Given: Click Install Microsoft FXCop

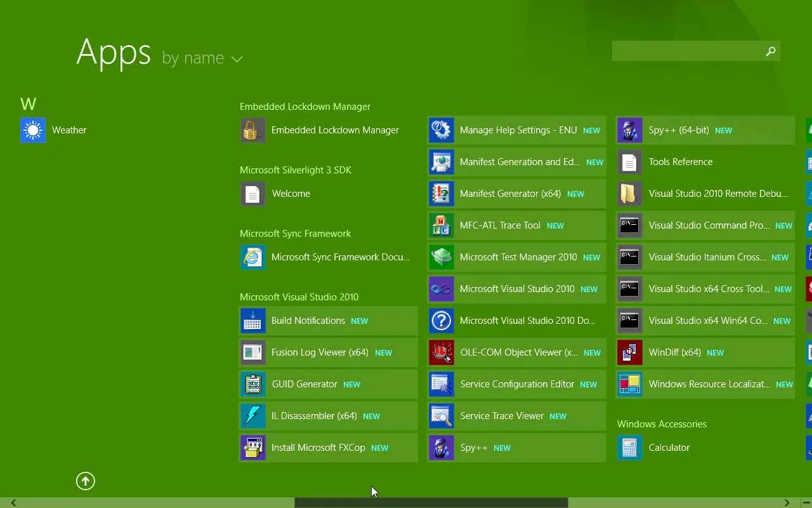Looking at the screenshot, I should pos(328,448).
